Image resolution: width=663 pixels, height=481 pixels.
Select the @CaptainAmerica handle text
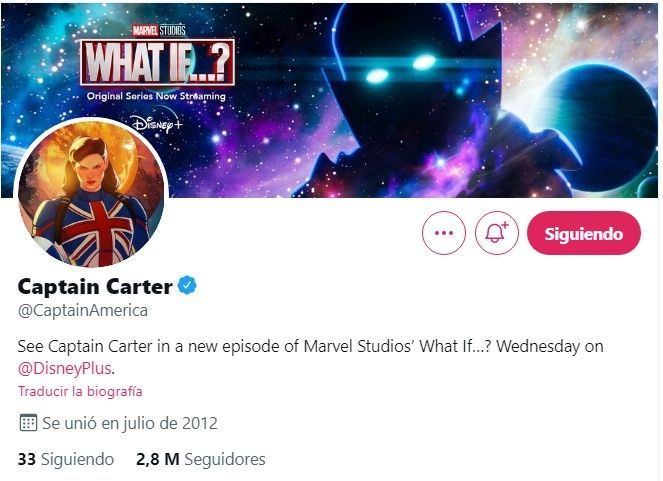(83, 310)
